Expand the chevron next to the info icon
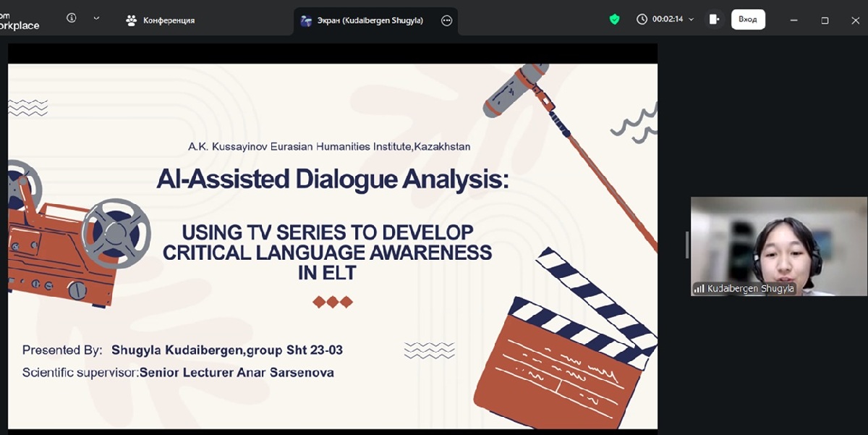 pos(96,19)
